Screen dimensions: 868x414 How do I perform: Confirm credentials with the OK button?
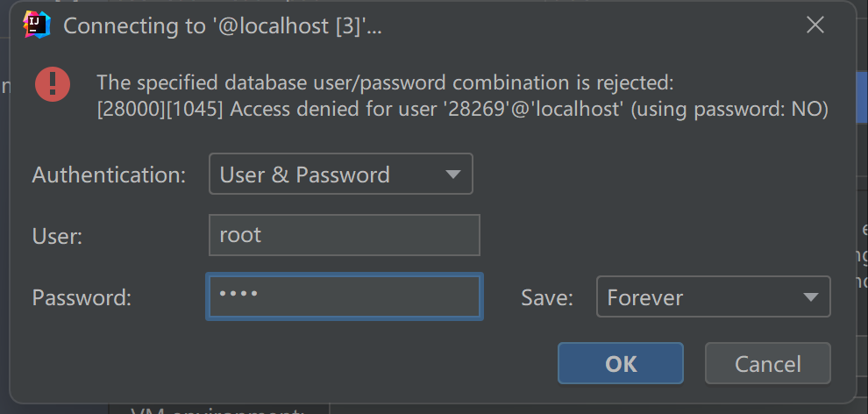621,364
